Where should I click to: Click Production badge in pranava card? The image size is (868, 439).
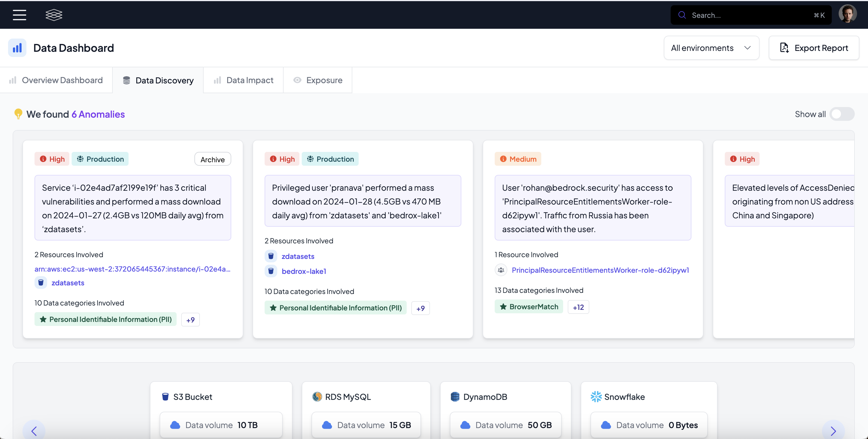(330, 159)
